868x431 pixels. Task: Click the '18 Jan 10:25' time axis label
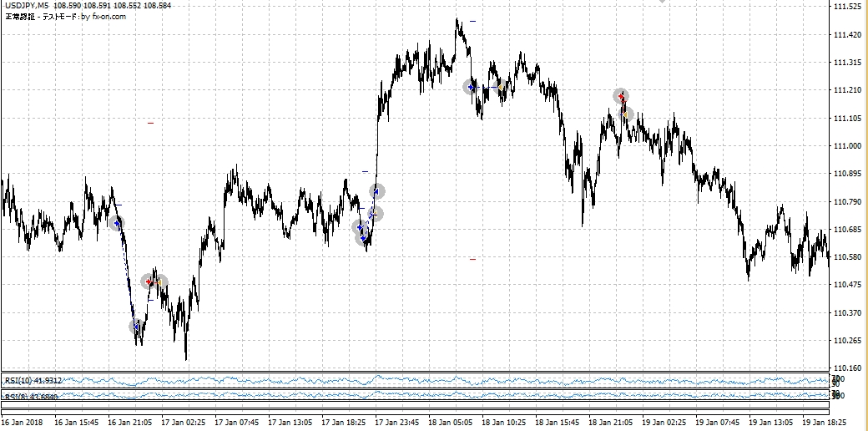click(505, 422)
